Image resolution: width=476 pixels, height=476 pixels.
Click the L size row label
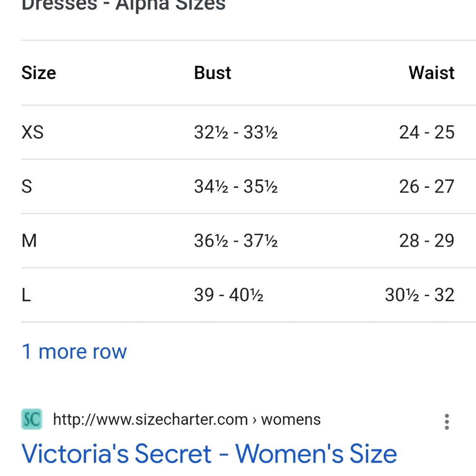(26, 295)
